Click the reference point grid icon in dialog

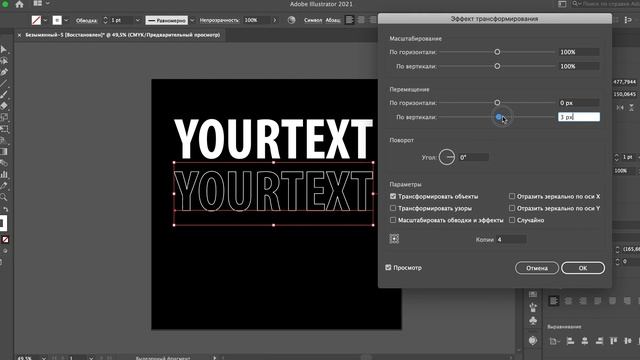394,239
